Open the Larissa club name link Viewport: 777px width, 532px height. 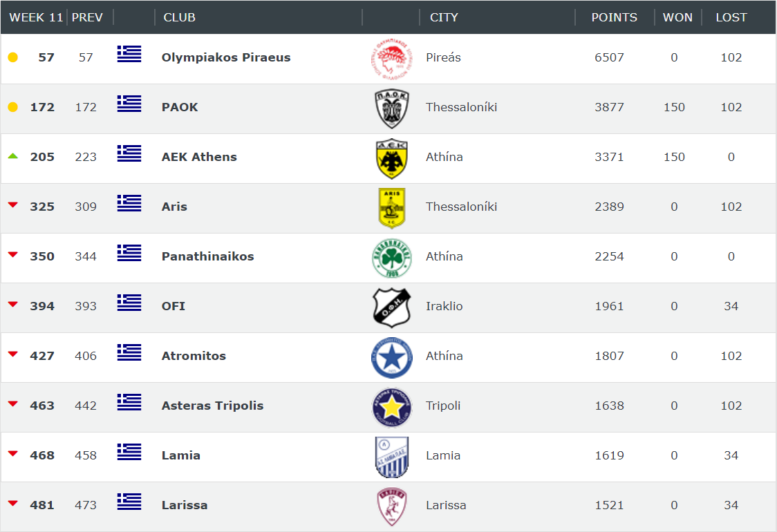click(185, 505)
